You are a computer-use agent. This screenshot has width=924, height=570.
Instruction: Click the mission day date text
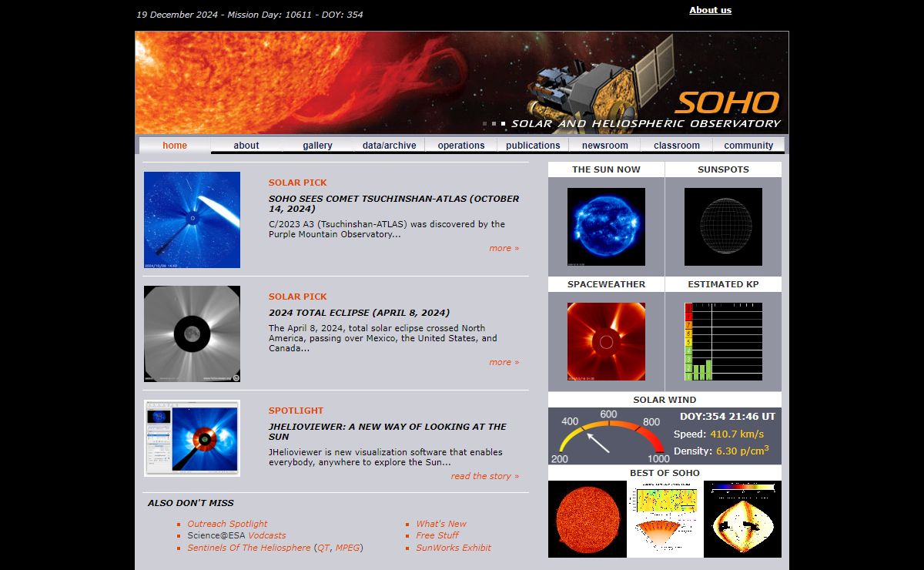click(249, 15)
